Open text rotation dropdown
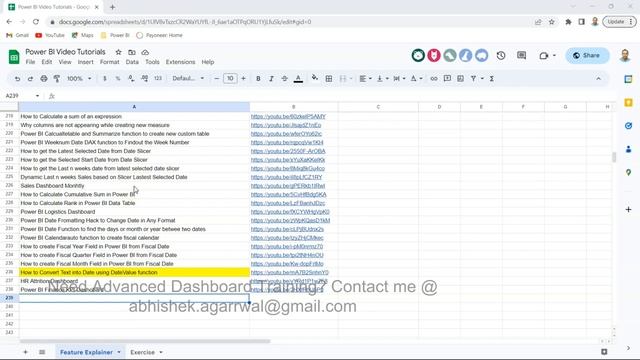The width and height of the screenshot is (640, 360). [x=416, y=78]
